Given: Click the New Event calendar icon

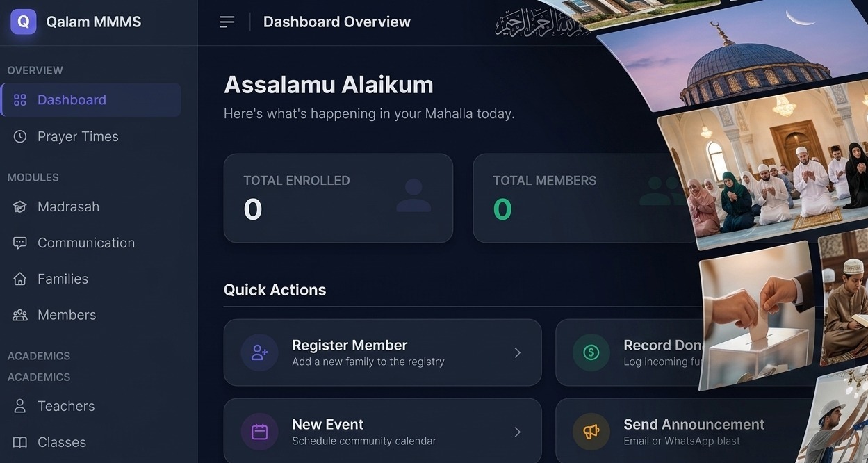Looking at the screenshot, I should 259,432.
